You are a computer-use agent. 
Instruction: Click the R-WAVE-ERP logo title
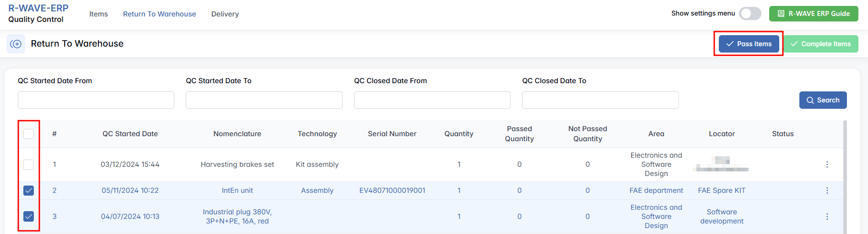[x=38, y=8]
